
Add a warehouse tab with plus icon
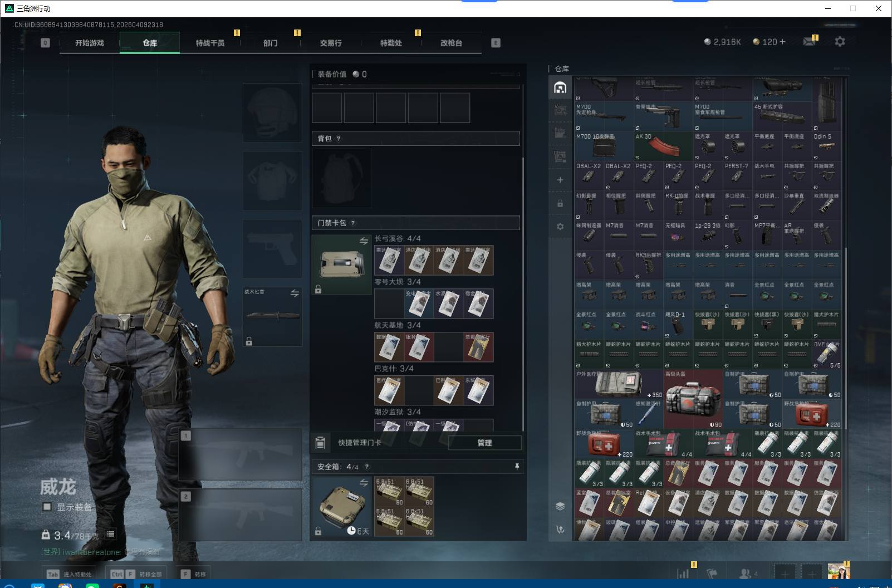pos(560,180)
